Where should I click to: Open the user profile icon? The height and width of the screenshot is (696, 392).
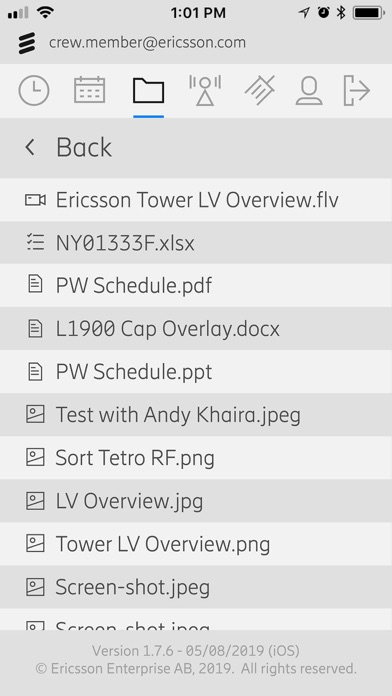tap(309, 91)
